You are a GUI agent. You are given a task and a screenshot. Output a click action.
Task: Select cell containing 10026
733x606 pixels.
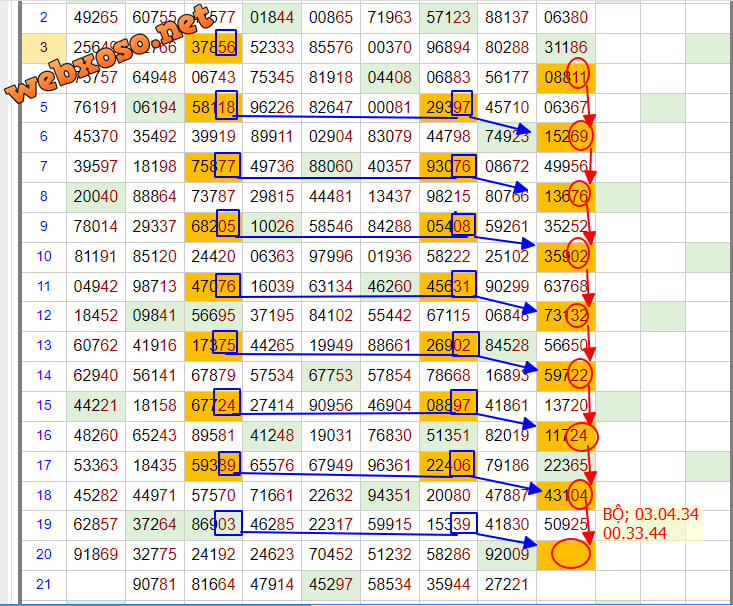[x=272, y=226]
